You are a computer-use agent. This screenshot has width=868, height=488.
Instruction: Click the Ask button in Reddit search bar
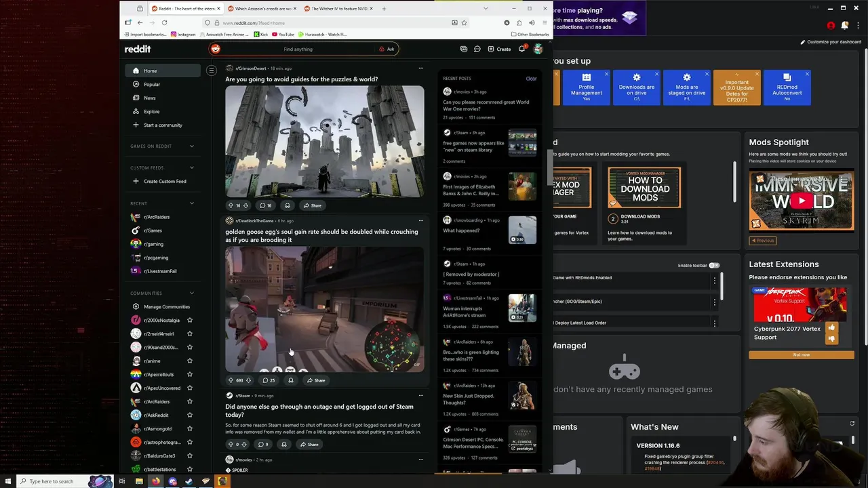click(387, 49)
